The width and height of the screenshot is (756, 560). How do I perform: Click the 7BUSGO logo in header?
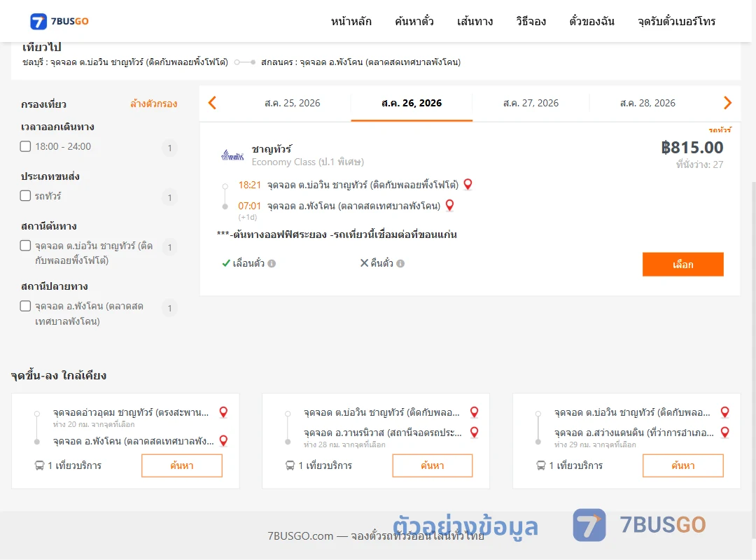[x=59, y=21]
